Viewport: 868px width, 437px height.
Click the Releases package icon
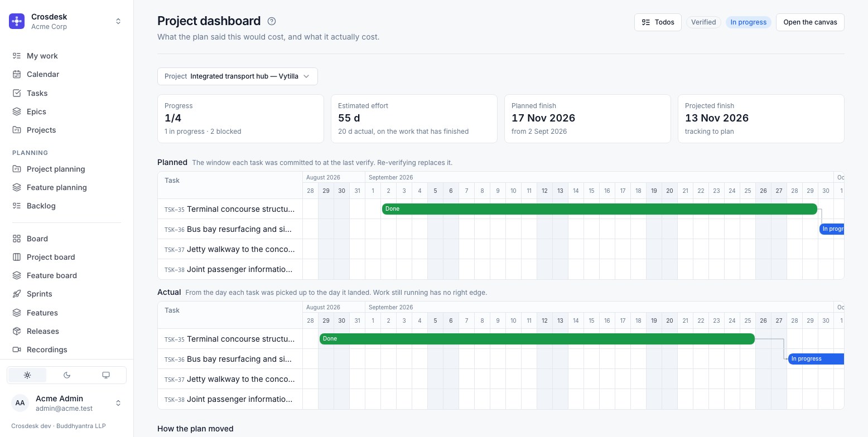coord(17,331)
